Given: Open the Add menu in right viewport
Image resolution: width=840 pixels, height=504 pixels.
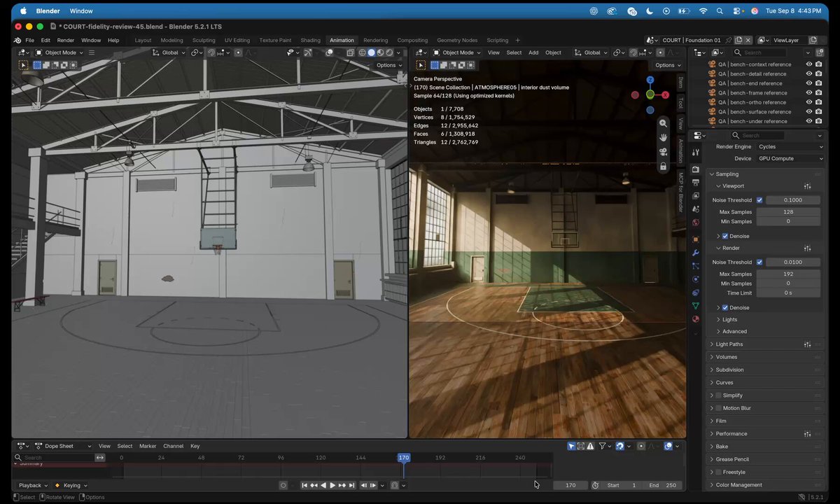Looking at the screenshot, I should pos(533,52).
